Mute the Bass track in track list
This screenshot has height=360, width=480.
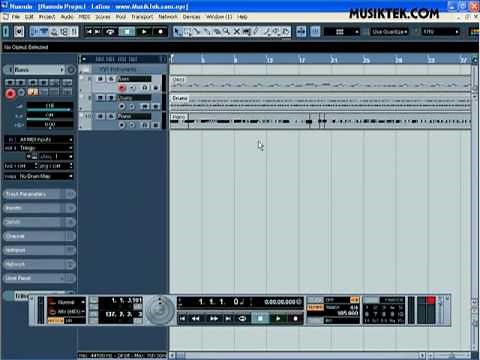pos(100,79)
